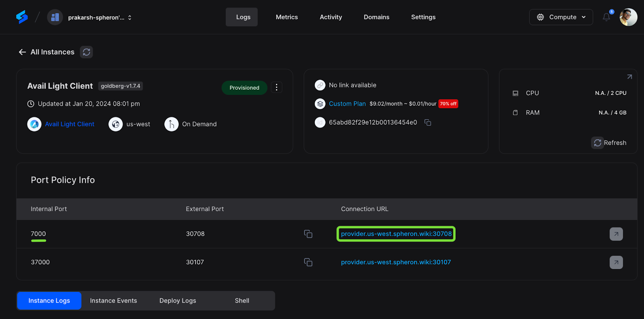Screen dimensions: 644x319
Task: Open port 30107 URL with the arrow button
Action: click(616, 262)
